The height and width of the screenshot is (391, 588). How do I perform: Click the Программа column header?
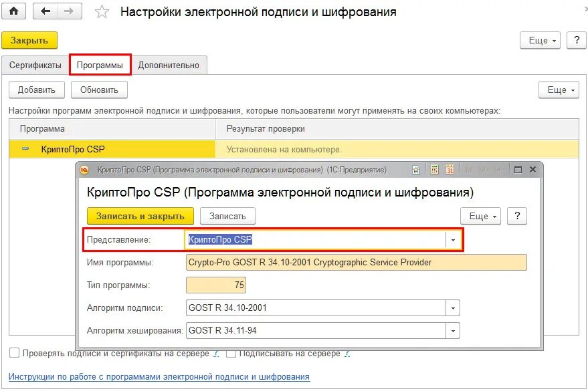point(112,129)
